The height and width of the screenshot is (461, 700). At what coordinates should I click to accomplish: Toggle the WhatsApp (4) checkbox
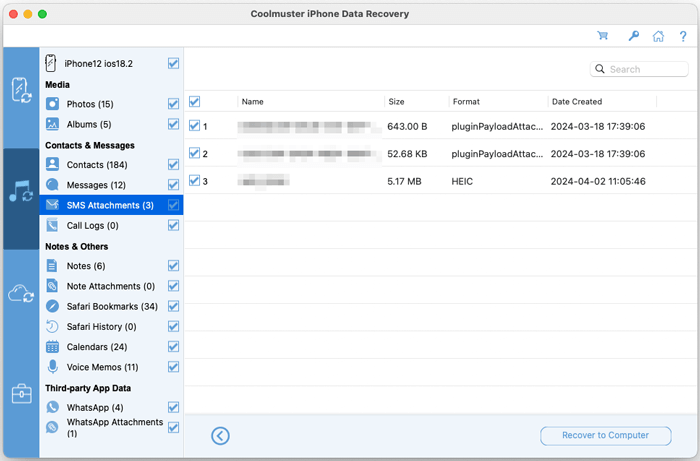click(x=174, y=407)
